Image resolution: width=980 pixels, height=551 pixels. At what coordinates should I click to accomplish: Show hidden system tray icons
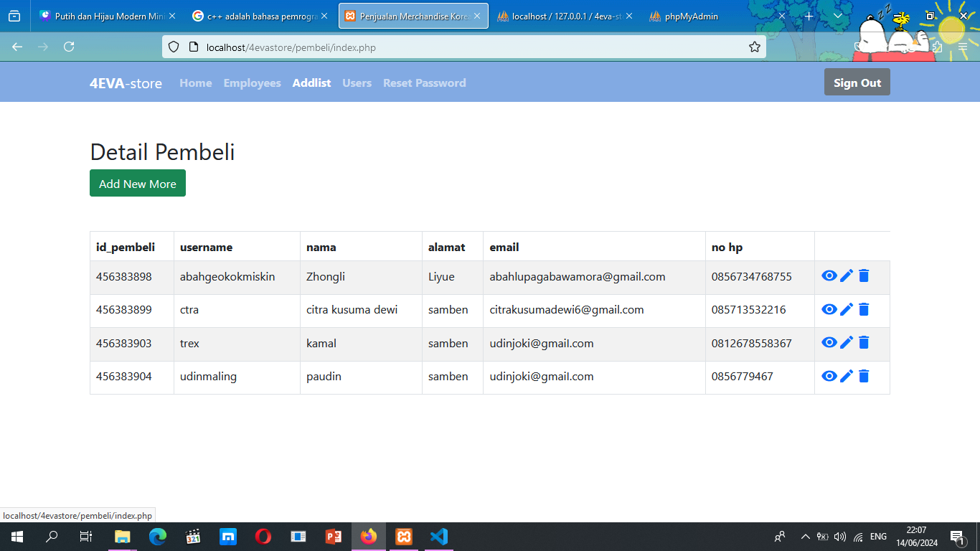click(805, 537)
